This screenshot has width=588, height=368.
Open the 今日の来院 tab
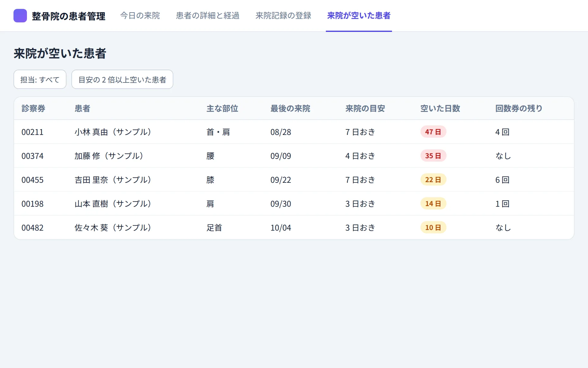140,16
